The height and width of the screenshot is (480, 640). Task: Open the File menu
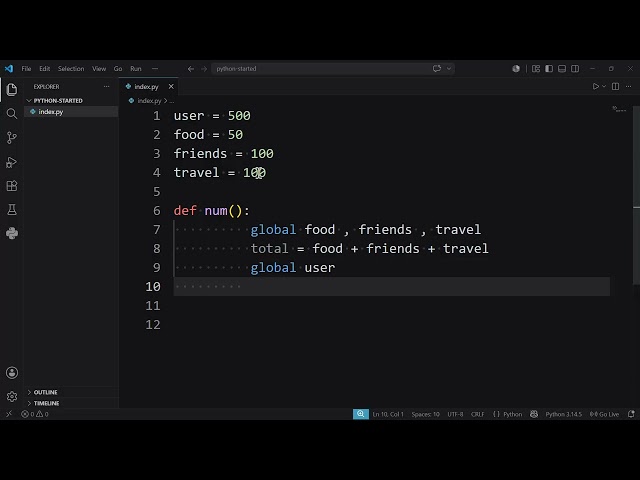click(26, 69)
